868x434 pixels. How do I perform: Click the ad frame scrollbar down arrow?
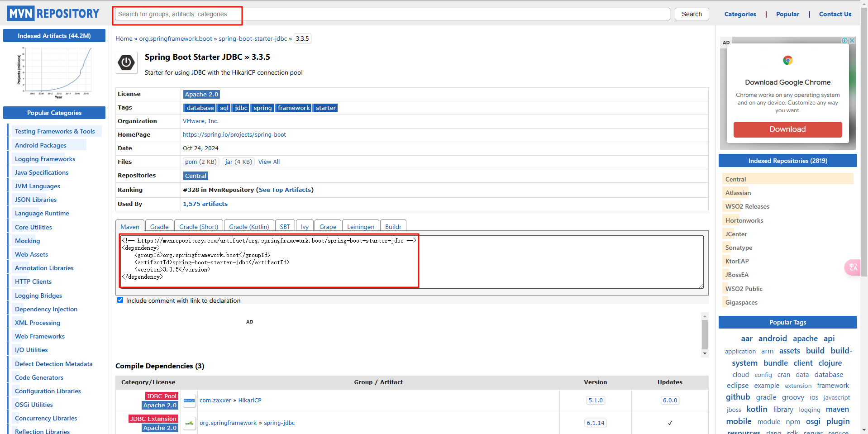(x=705, y=353)
